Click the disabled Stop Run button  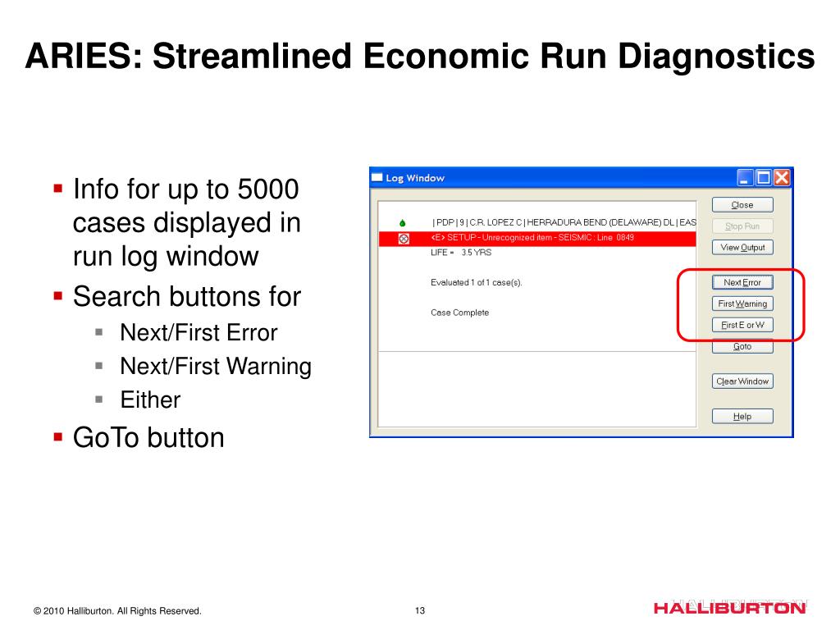742,226
